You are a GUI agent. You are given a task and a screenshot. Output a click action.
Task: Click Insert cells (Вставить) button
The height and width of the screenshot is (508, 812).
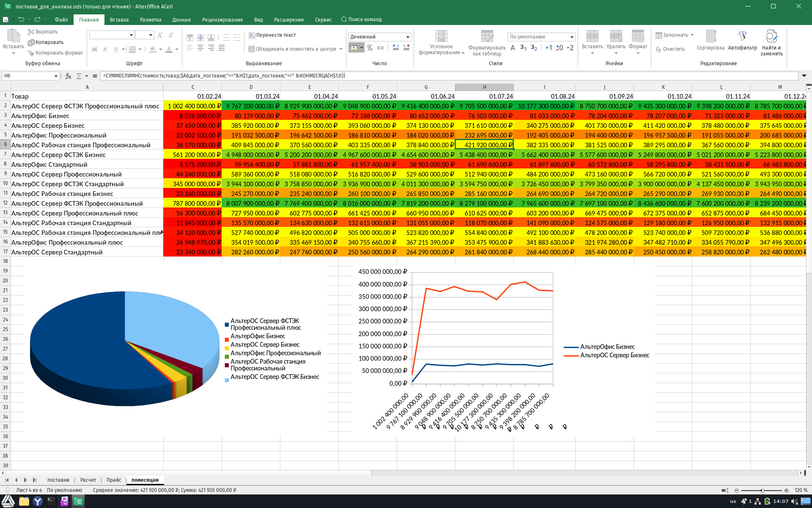pos(592,42)
